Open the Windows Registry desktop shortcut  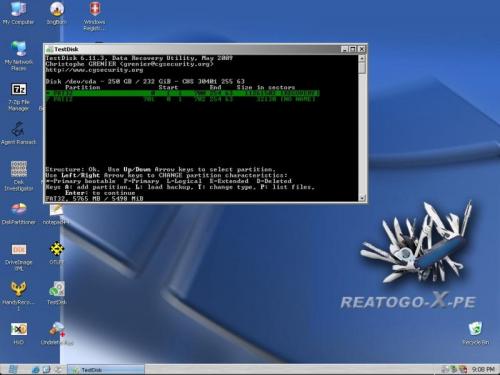pyautogui.click(x=95, y=16)
